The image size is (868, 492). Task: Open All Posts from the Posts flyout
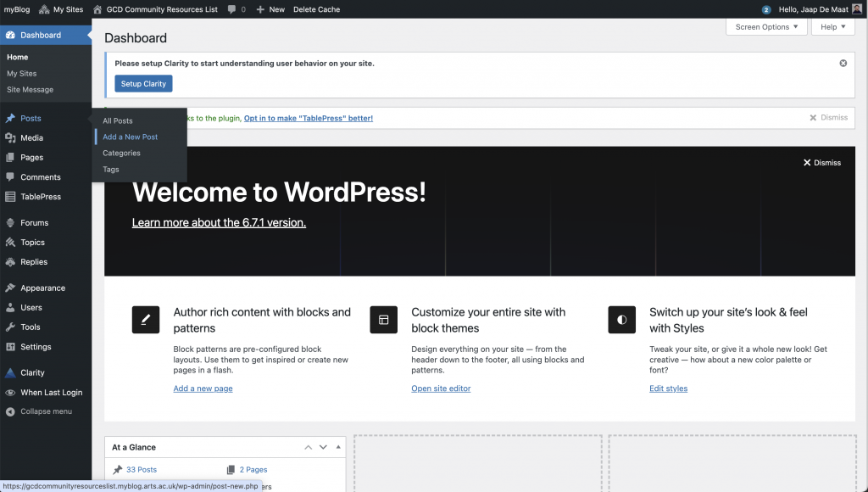point(117,120)
